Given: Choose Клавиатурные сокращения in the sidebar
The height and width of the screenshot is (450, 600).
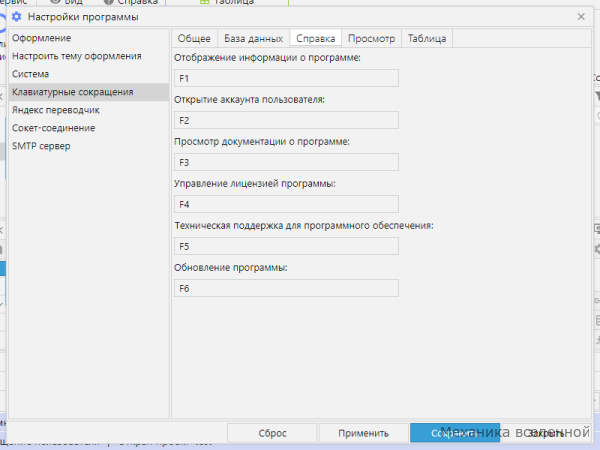Looking at the screenshot, I should [x=88, y=92].
